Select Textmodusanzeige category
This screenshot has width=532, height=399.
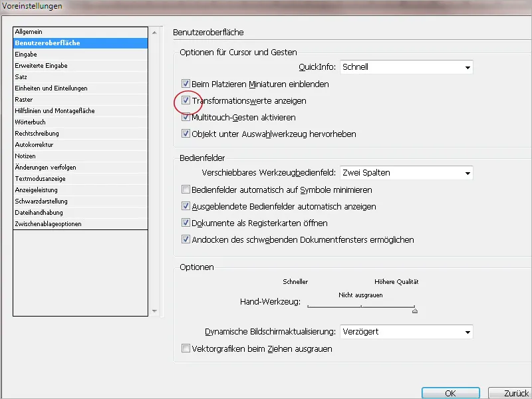tap(80, 179)
